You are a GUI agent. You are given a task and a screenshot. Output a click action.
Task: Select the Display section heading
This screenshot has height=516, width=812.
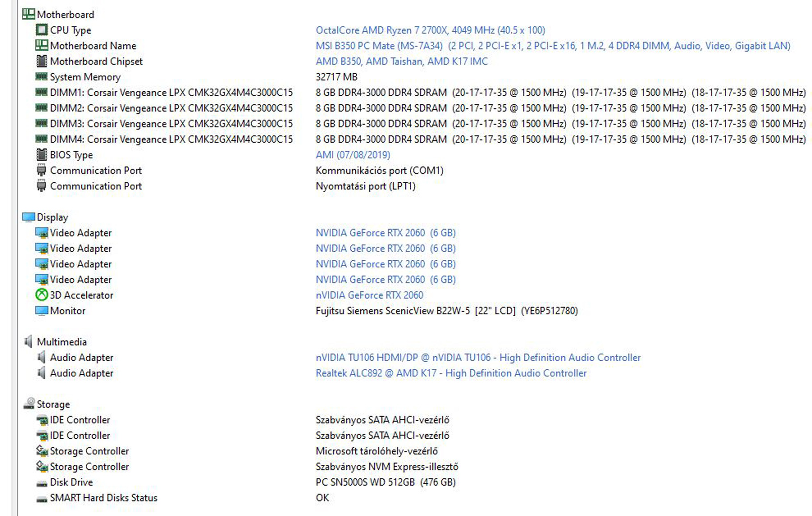tap(52, 217)
